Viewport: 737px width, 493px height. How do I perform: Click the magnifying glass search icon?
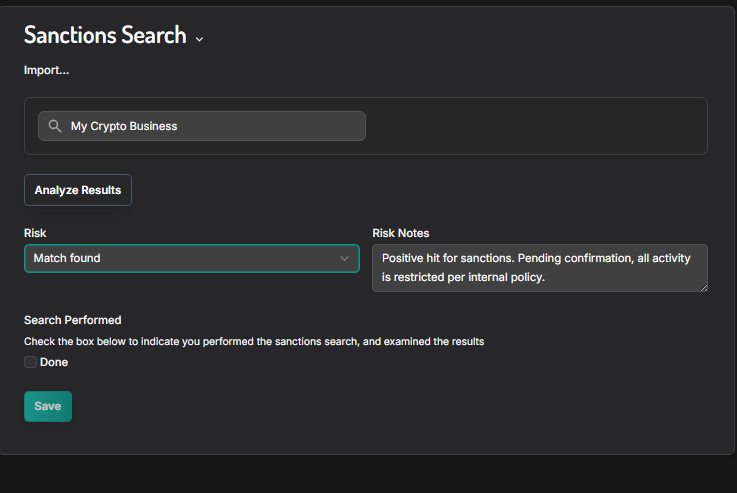pyautogui.click(x=55, y=127)
